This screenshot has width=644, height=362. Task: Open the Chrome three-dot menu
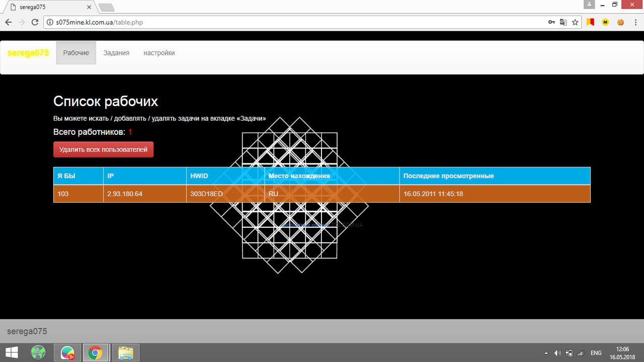click(x=635, y=22)
